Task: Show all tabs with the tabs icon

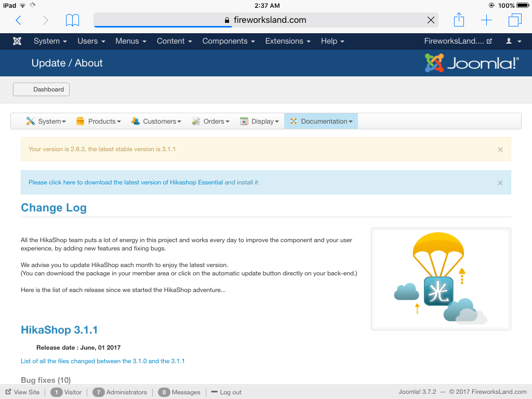Action: tap(515, 20)
